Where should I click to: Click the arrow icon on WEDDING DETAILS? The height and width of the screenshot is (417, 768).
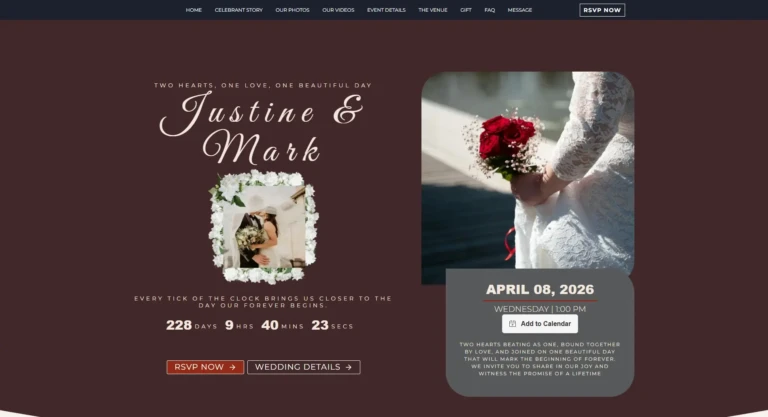point(348,367)
